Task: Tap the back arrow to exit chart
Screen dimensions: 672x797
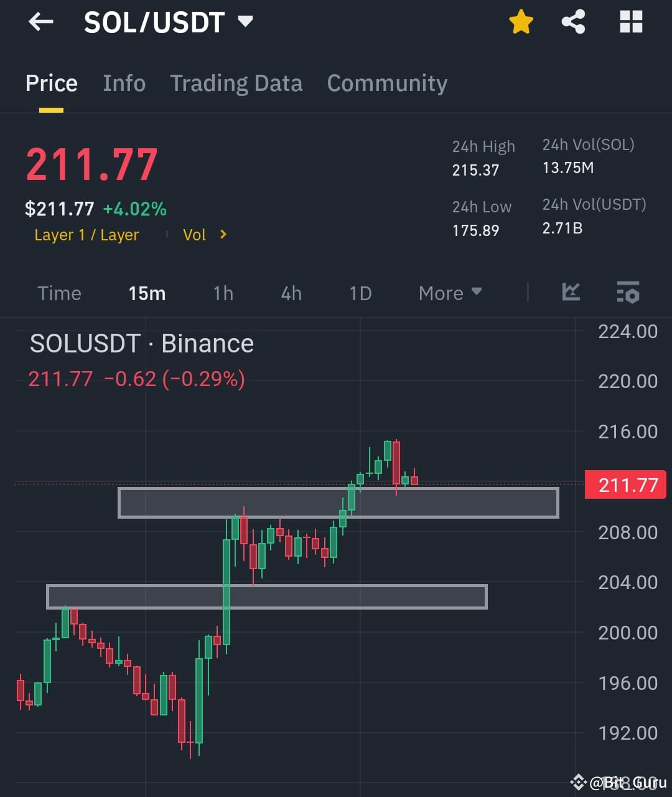Action: click(40, 22)
